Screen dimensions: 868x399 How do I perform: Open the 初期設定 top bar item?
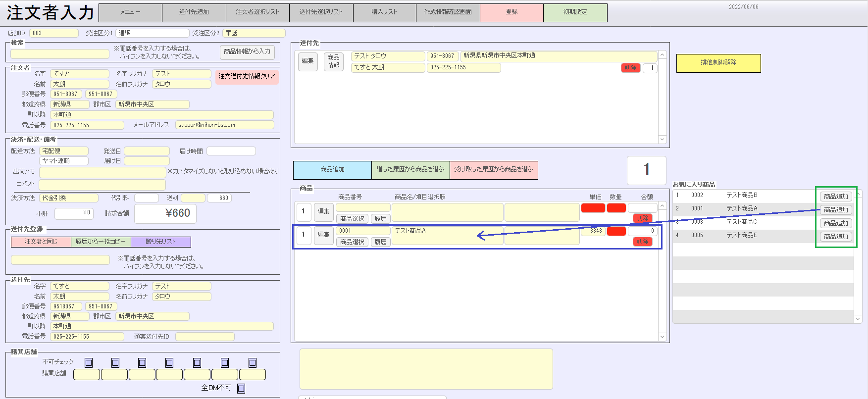[575, 12]
